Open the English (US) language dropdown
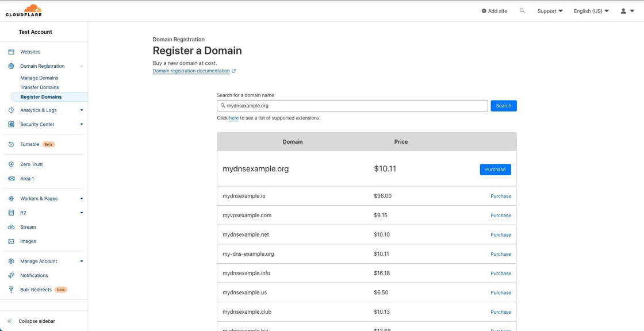Viewport: 644px width, 331px height. 592,11
